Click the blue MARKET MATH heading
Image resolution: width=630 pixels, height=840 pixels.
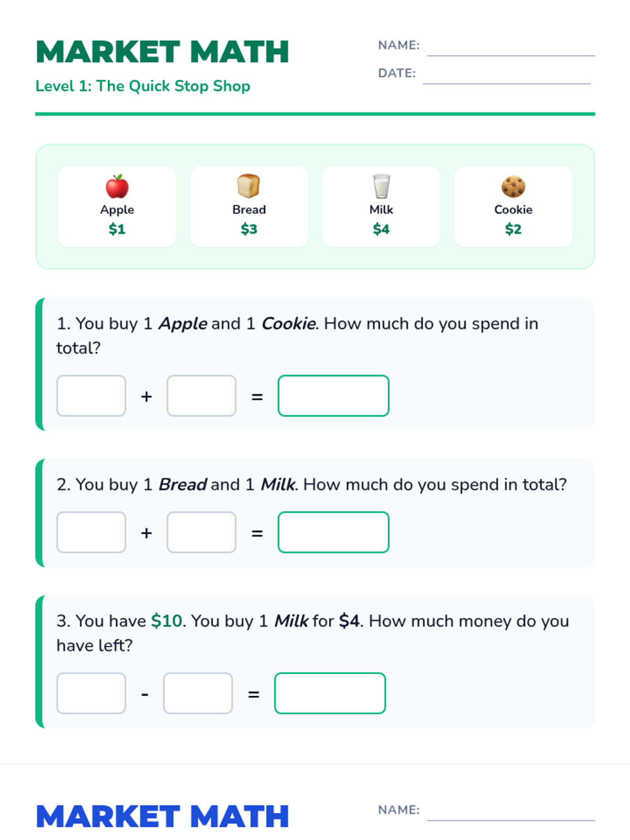pyautogui.click(x=162, y=816)
